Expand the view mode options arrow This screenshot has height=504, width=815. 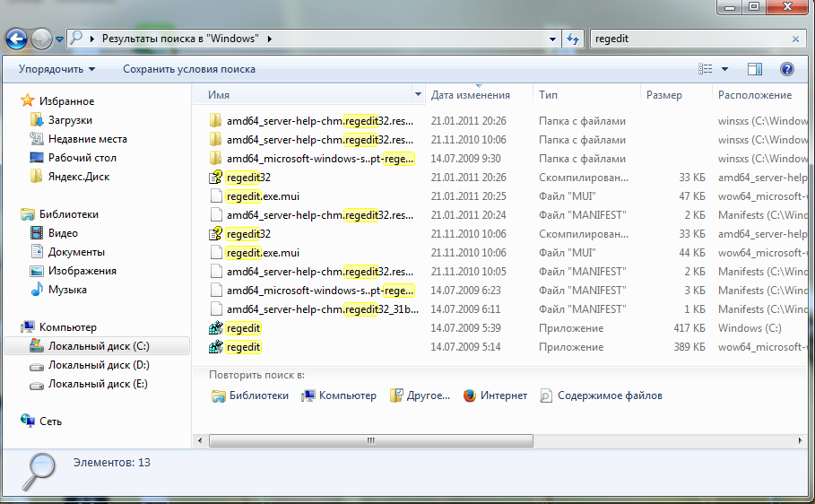pos(724,69)
